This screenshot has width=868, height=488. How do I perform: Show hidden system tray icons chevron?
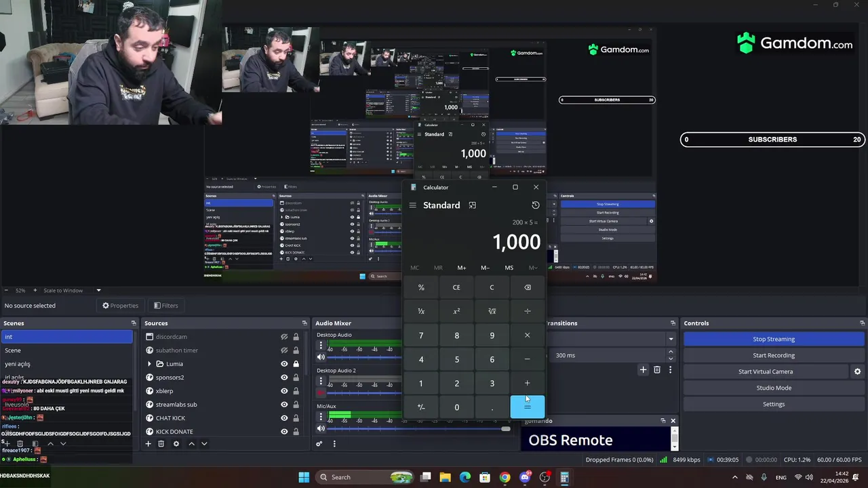pos(734,477)
